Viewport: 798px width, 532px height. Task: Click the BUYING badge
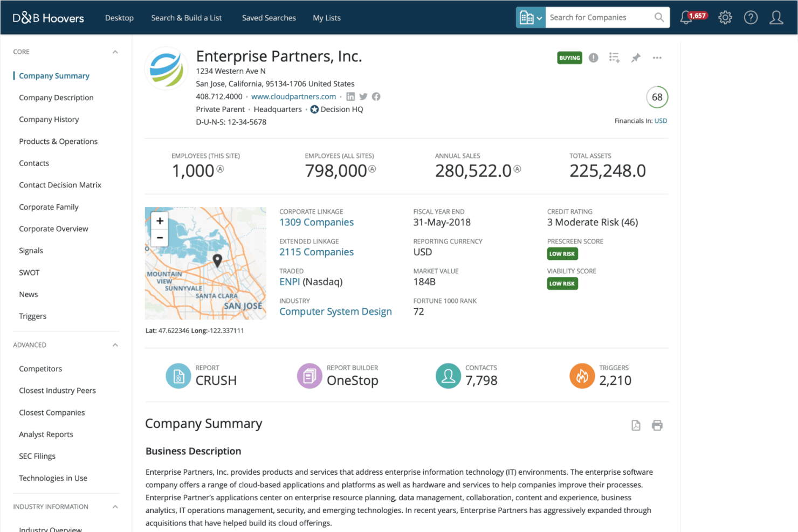tap(569, 58)
